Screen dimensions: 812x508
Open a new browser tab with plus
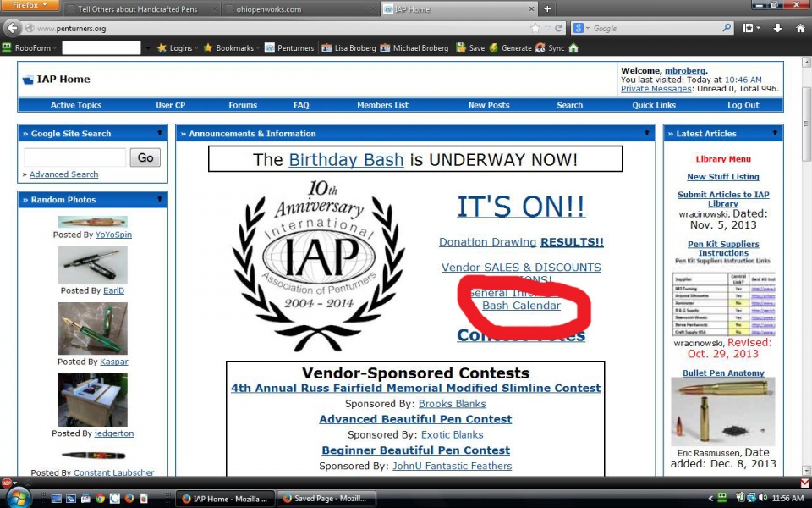[547, 8]
